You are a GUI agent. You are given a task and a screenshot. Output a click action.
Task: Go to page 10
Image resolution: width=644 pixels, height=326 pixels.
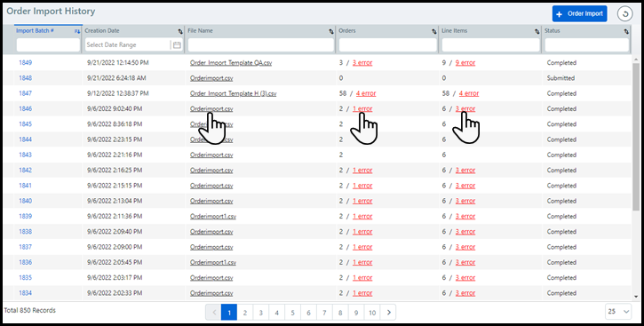(372, 313)
